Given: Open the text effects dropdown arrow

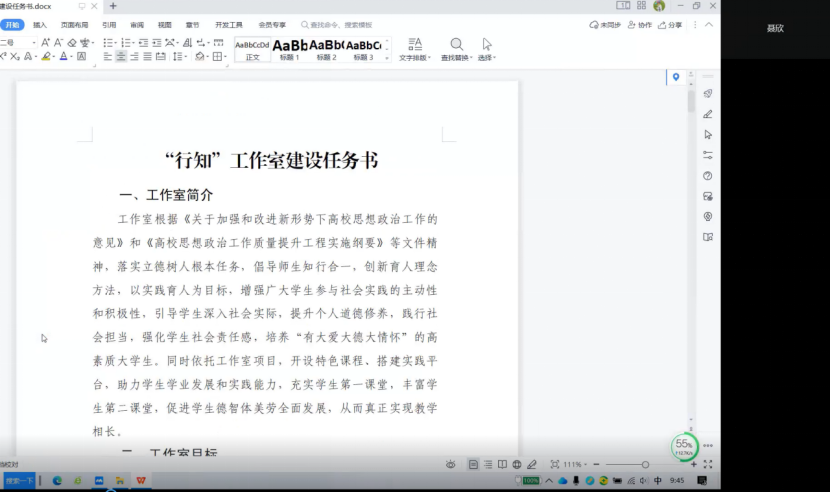Looking at the screenshot, I should (35, 57).
